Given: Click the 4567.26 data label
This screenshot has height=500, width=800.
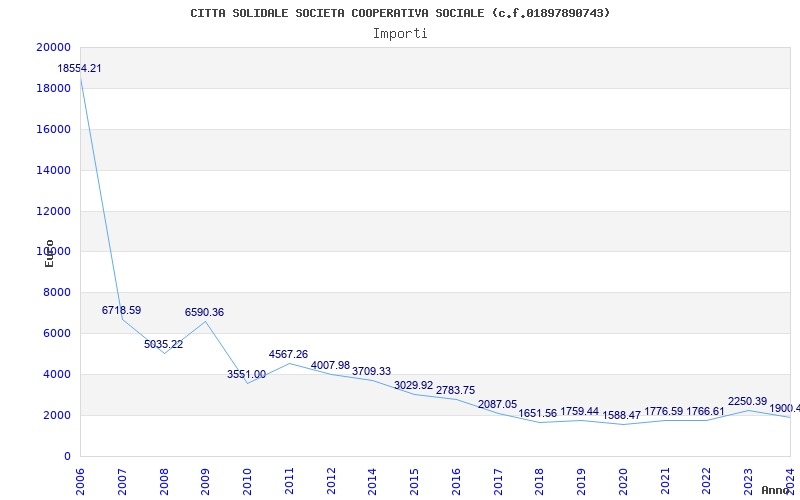Looking at the screenshot, I should coord(288,354).
